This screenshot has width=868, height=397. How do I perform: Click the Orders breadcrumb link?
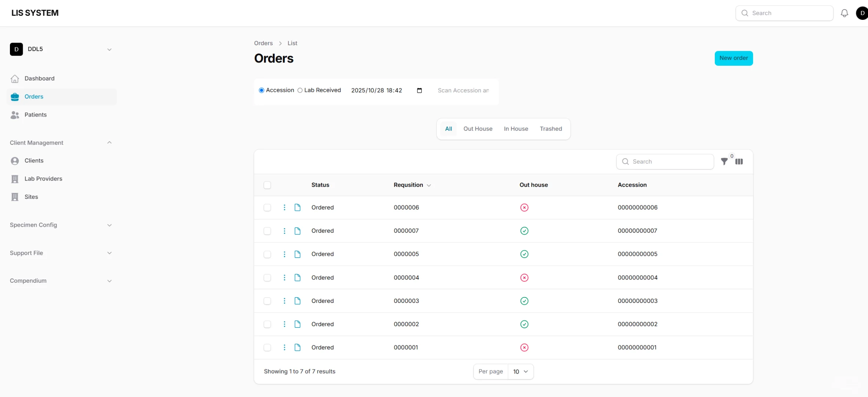263,43
